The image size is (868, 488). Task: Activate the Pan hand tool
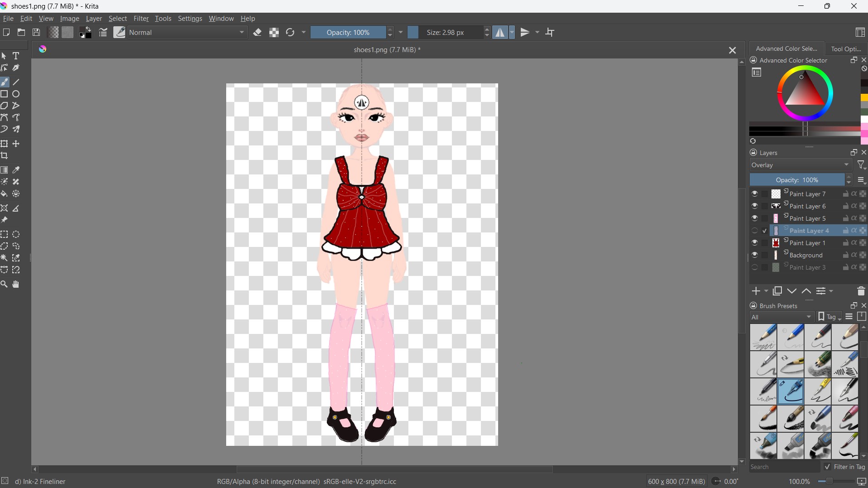point(16,284)
